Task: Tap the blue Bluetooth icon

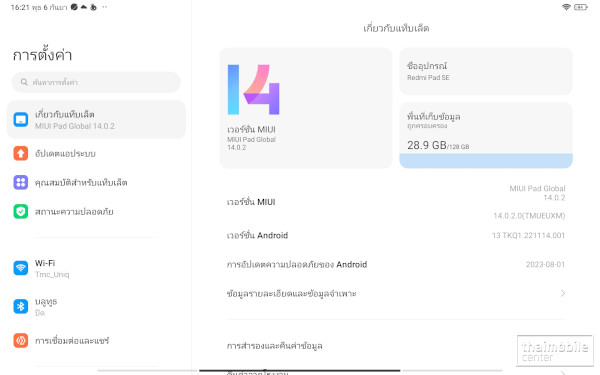Action: (21, 306)
